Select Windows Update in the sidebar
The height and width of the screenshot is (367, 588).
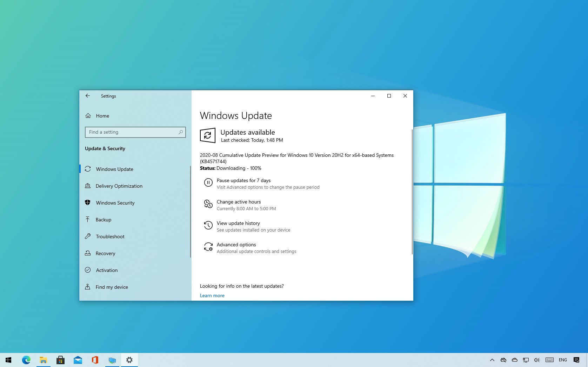[114, 169]
